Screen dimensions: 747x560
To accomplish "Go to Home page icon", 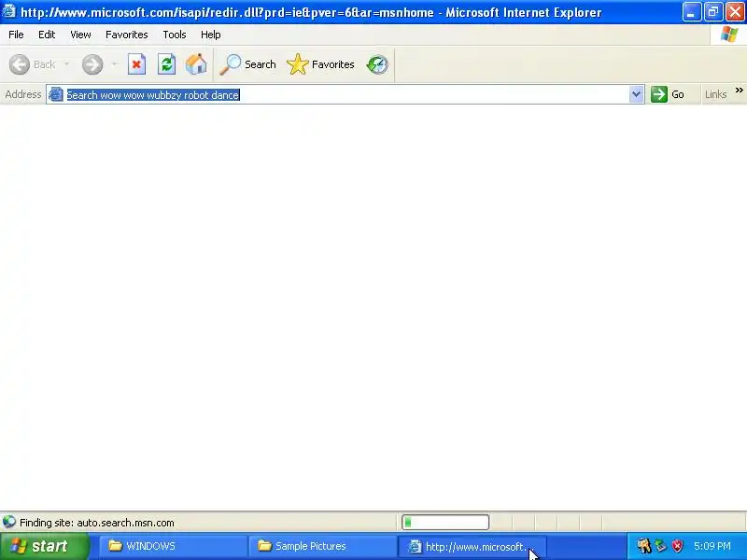I will (196, 64).
